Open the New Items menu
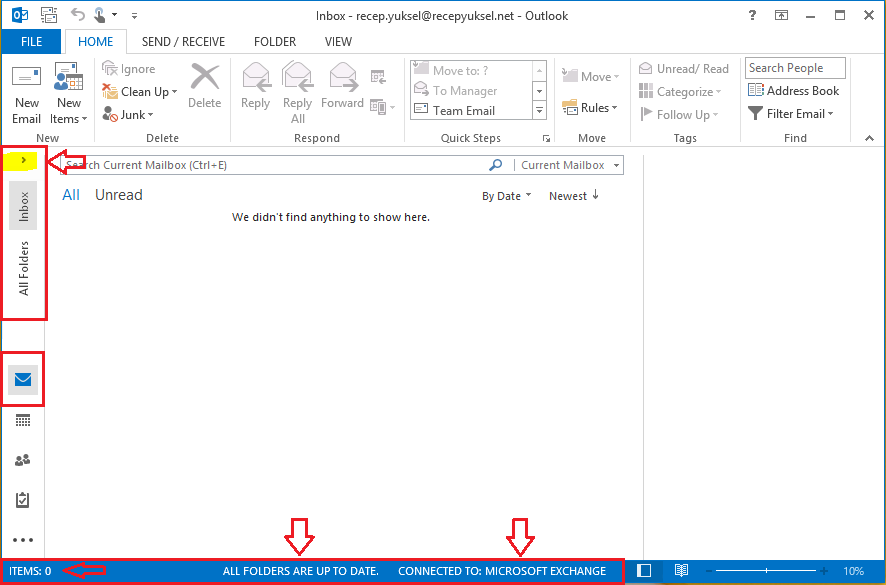Screen dimensions: 886x585 click(68, 94)
